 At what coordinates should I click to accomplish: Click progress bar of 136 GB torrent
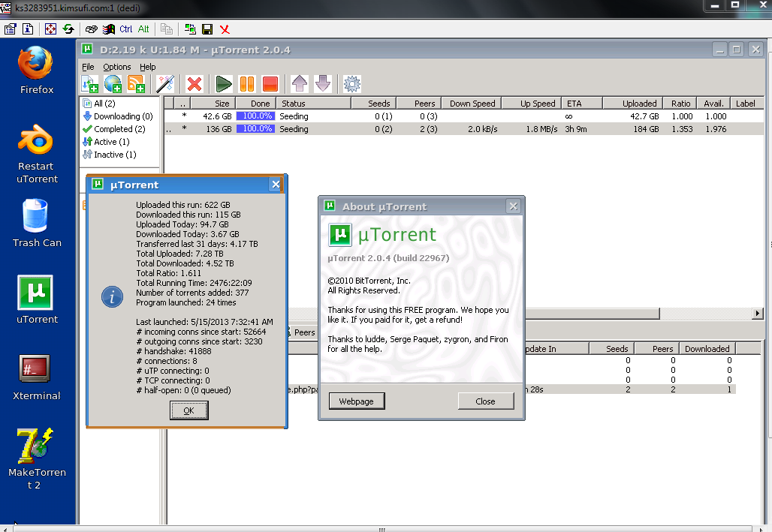pyautogui.click(x=255, y=129)
